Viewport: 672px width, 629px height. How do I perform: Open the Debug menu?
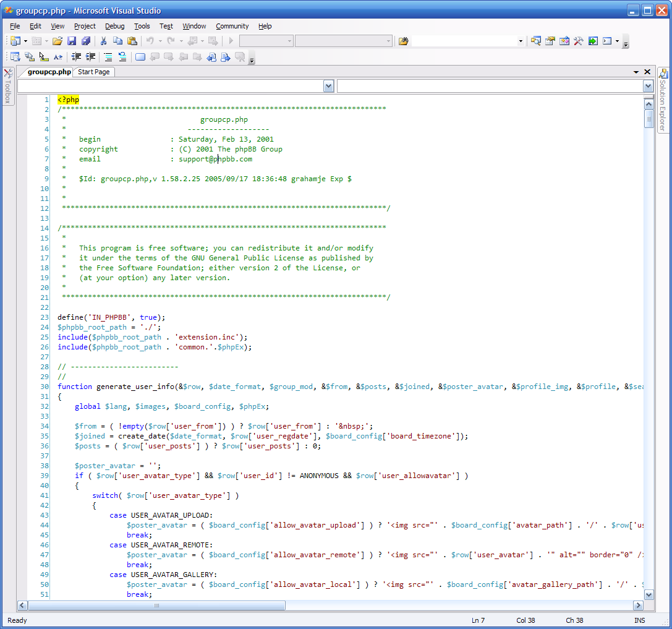(115, 26)
